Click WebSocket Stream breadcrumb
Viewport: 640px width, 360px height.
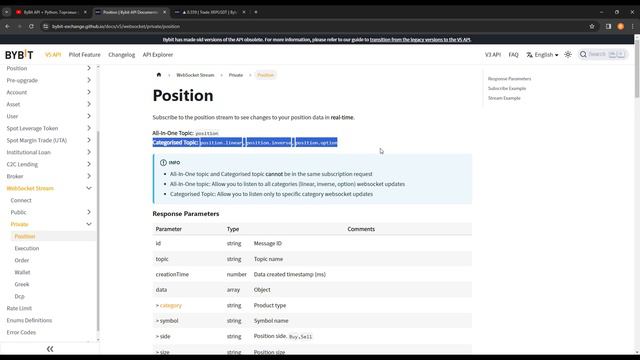point(195,75)
